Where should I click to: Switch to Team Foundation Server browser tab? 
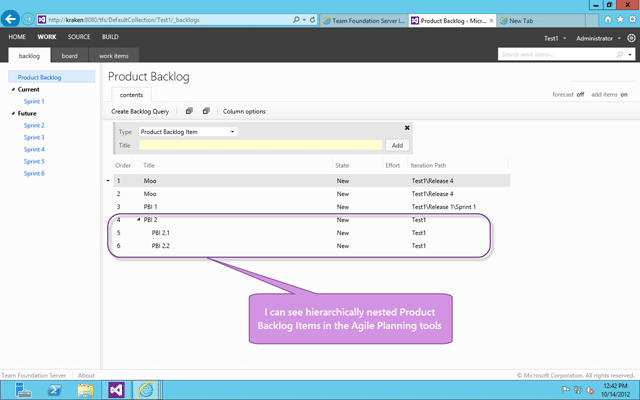coord(364,20)
